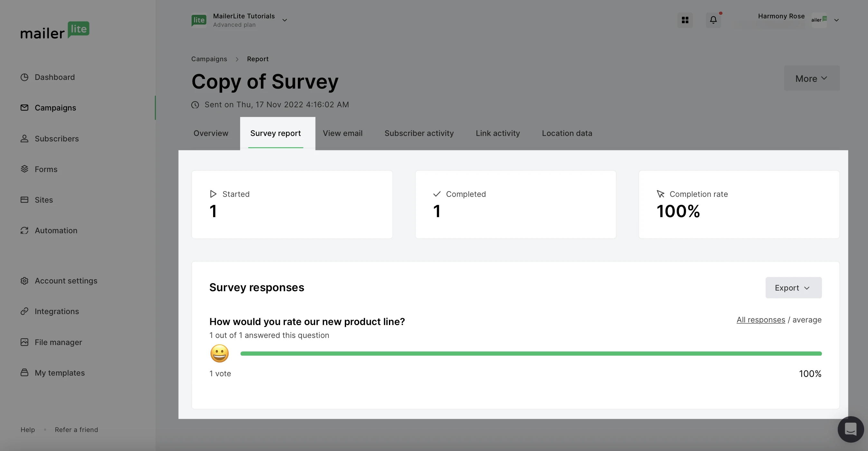Image resolution: width=868 pixels, height=451 pixels.
Task: Click the All responses link
Action: [x=760, y=320]
